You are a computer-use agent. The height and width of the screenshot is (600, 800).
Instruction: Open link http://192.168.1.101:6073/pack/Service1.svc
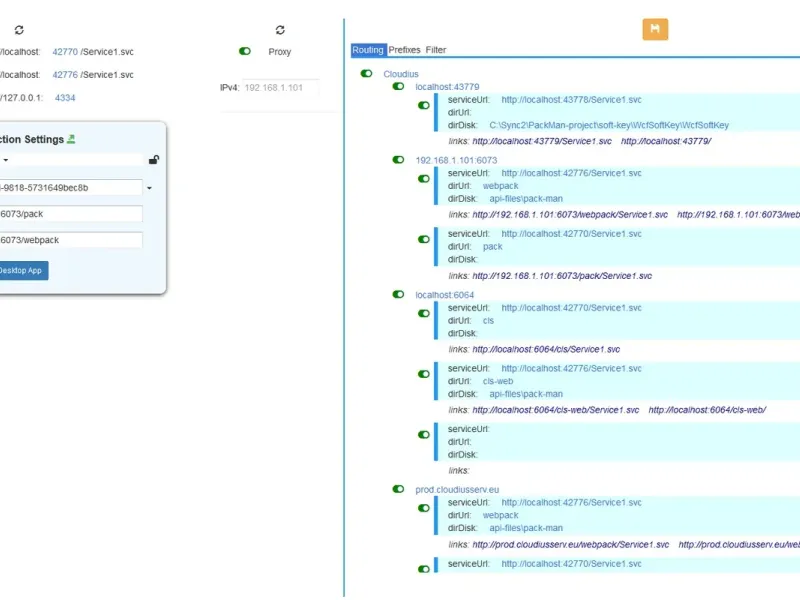[x=562, y=276]
